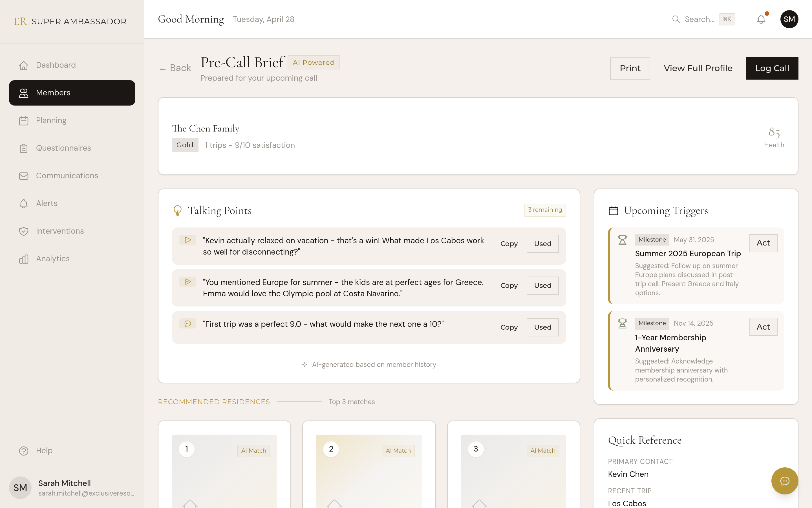Mark the Europe for summer point as Used
The width and height of the screenshot is (812, 508).
coord(542,286)
